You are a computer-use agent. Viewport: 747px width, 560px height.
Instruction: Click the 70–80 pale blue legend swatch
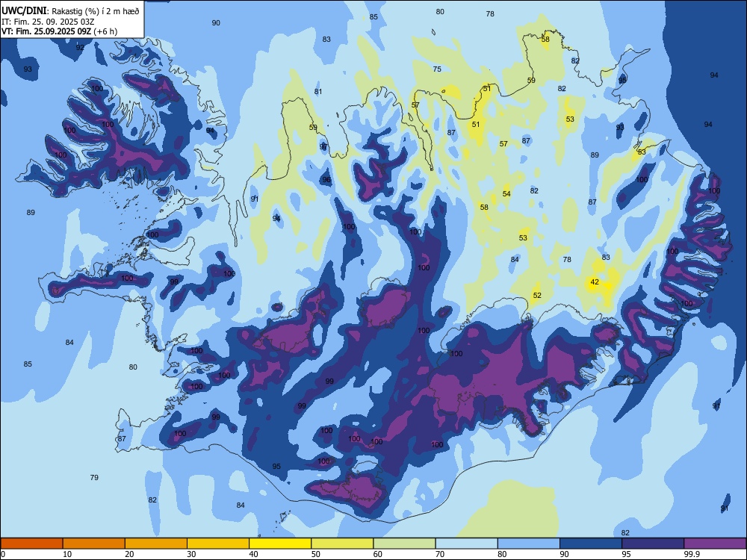[466, 544]
